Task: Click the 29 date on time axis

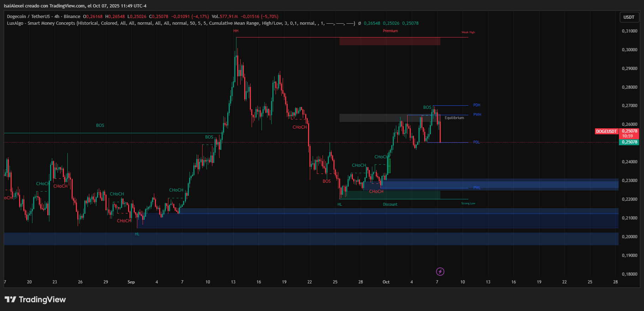Action: [x=106, y=282]
